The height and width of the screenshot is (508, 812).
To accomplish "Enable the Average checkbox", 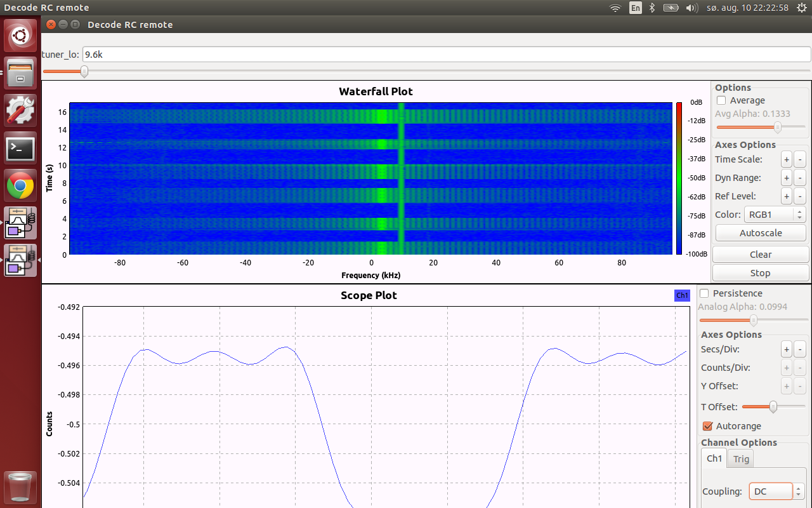I will tap(721, 100).
